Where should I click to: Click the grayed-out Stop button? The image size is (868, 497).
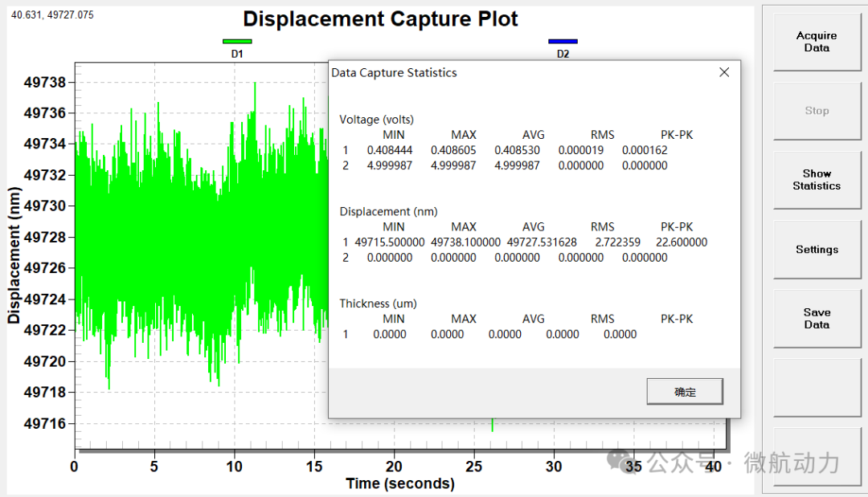817,111
